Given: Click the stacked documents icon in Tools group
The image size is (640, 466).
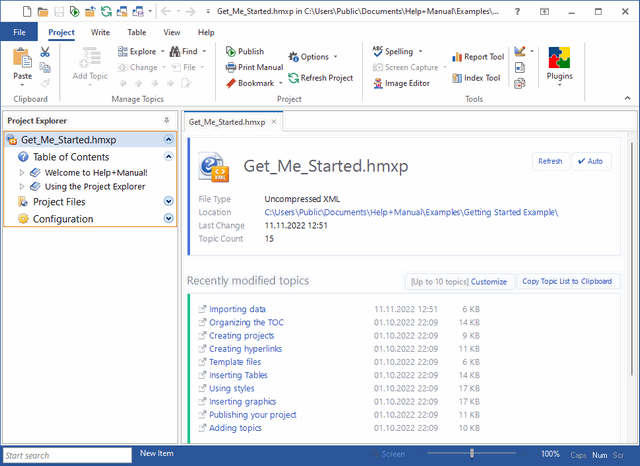Looking at the screenshot, I should click(x=520, y=83).
